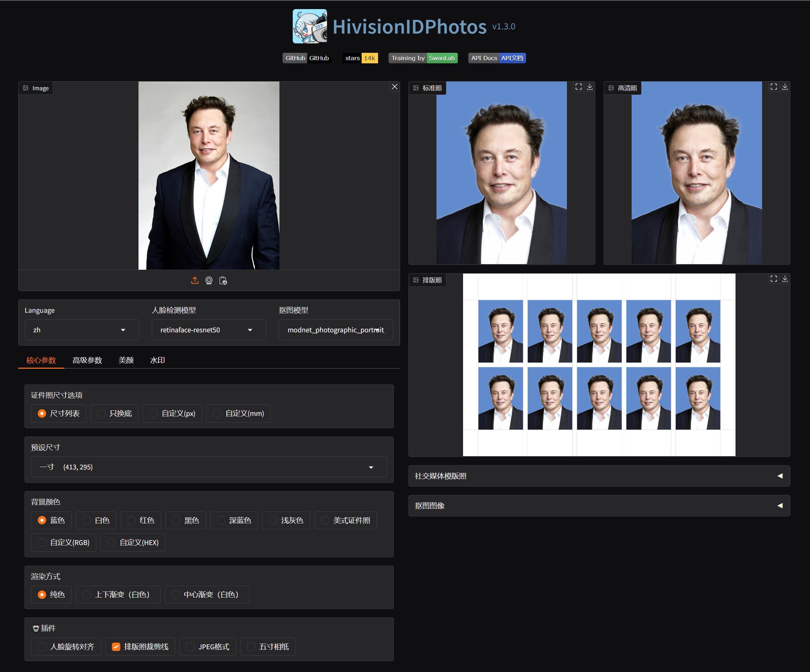This screenshot has height=672, width=810.
Task: Click the paste from clipboard icon
Action: pyautogui.click(x=223, y=281)
